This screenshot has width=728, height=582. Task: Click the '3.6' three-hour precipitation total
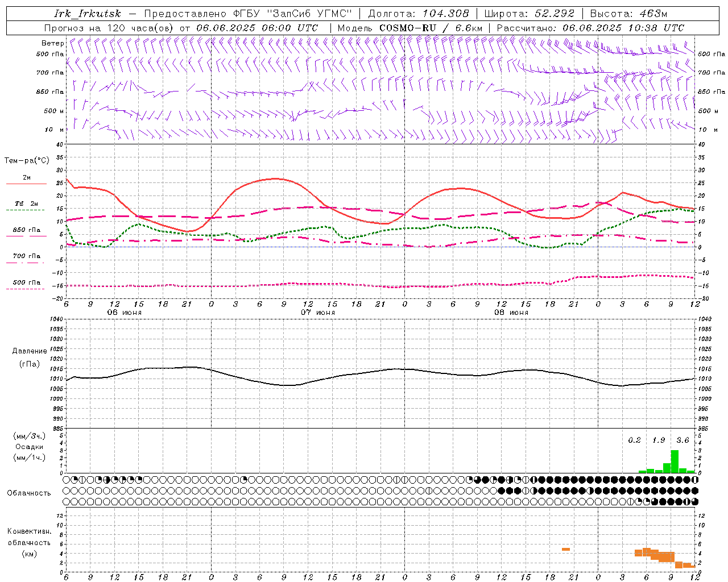(682, 440)
